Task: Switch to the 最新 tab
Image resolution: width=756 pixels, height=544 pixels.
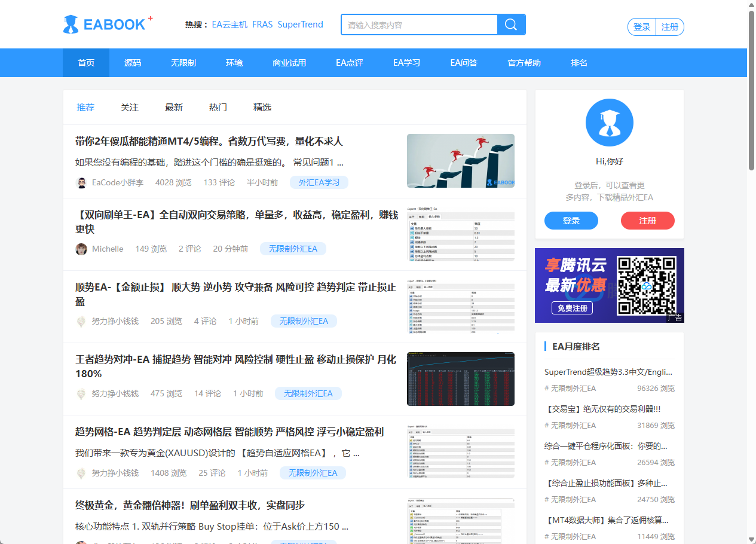Action: coord(174,108)
